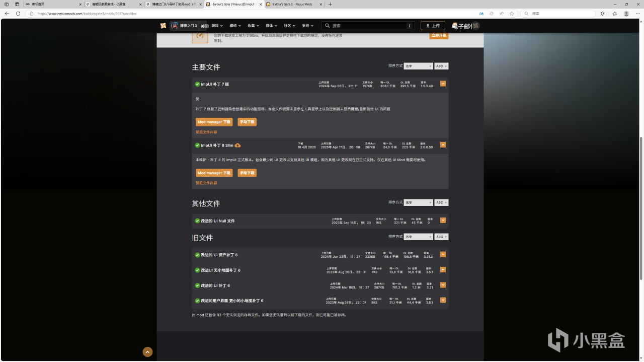Click the downloaded cloud icon beside 补丁 8 Slim
Screen dimensions: 644x362
(237, 146)
